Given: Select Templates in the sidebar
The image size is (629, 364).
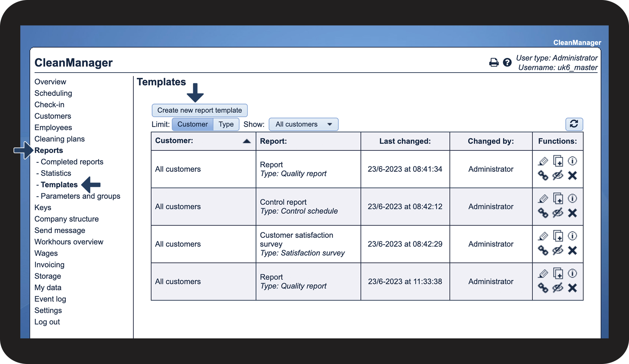Looking at the screenshot, I should point(59,185).
